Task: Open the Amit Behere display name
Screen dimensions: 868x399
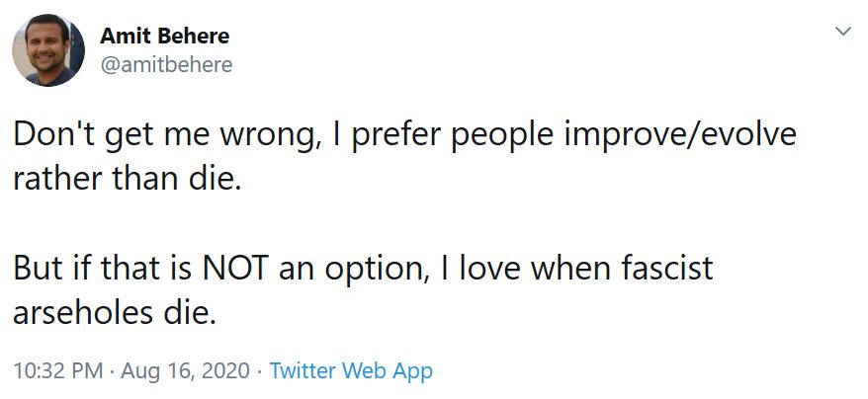Action: [x=164, y=37]
